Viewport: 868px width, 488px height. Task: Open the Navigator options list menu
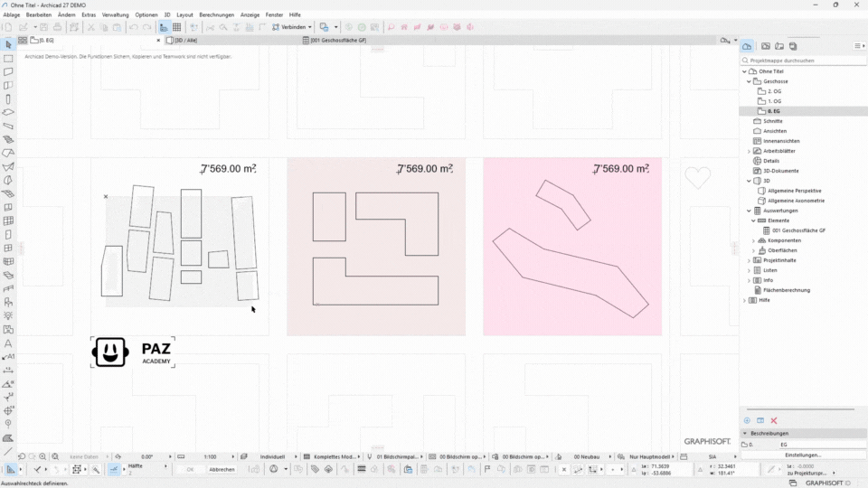859,46
